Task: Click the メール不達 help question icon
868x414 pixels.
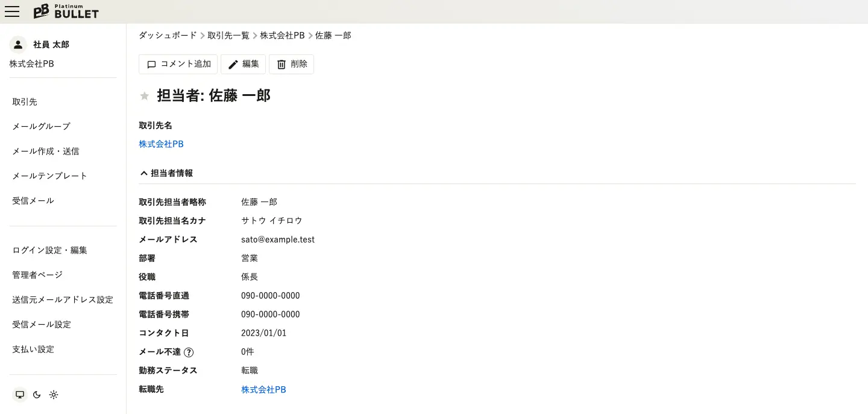Action: pyautogui.click(x=189, y=352)
